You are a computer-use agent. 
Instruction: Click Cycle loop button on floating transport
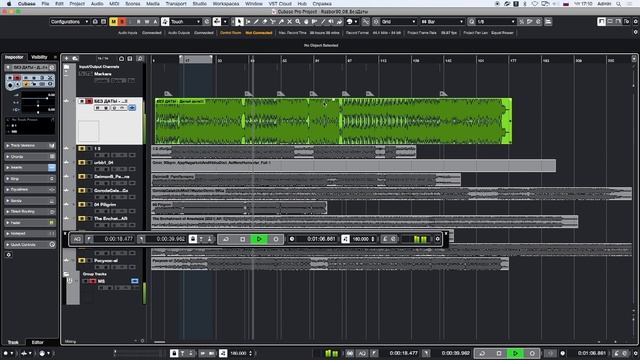point(226,239)
